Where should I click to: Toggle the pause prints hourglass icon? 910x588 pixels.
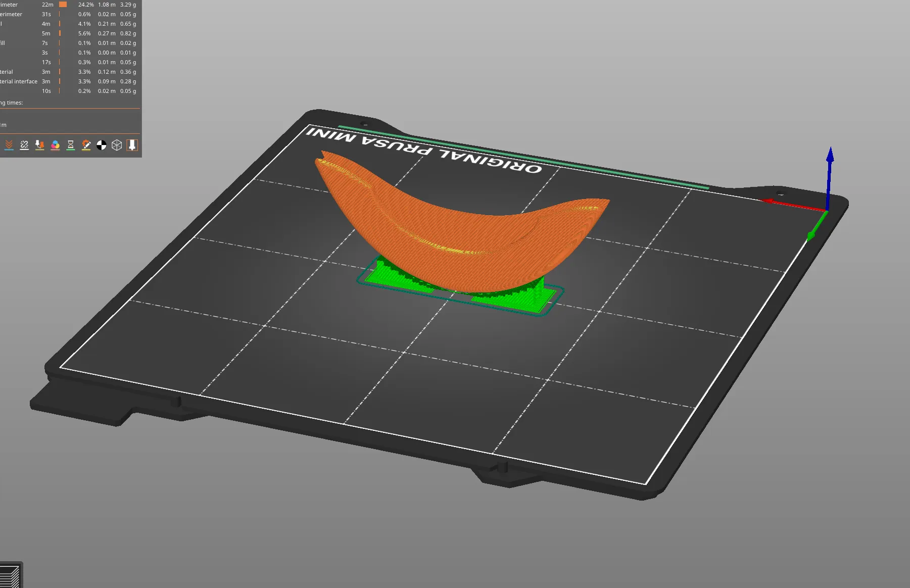71,145
